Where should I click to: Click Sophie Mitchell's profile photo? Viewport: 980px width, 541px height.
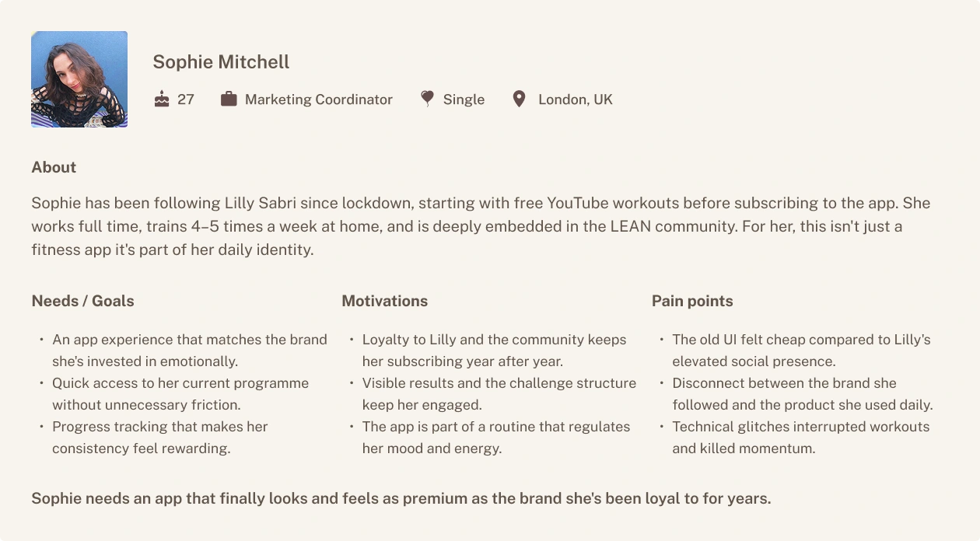pos(79,79)
